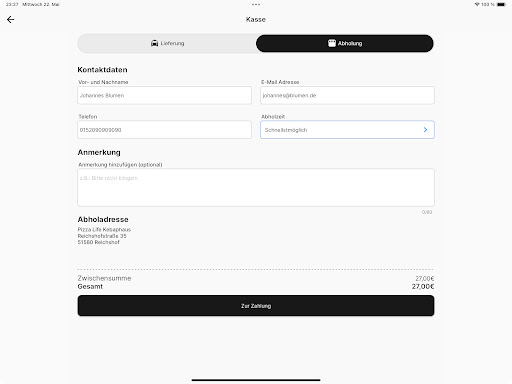Image resolution: width=512 pixels, height=384 pixels.
Task: Tap the date and time in status bar
Action: click(32, 5)
